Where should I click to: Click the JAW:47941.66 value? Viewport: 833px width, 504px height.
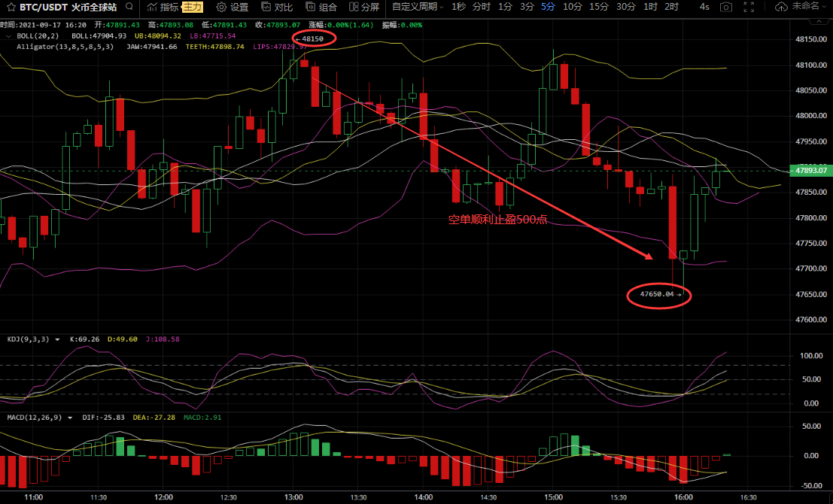click(152, 47)
